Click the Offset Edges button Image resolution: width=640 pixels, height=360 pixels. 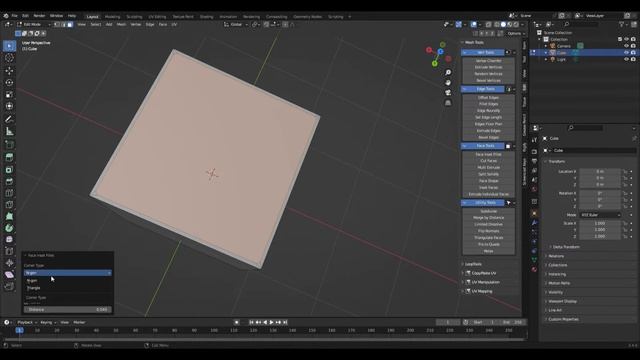[489, 98]
